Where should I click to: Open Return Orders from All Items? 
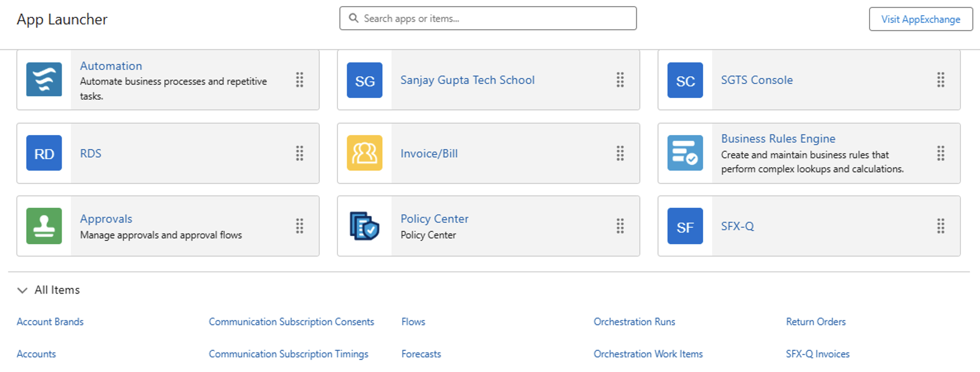tap(815, 322)
